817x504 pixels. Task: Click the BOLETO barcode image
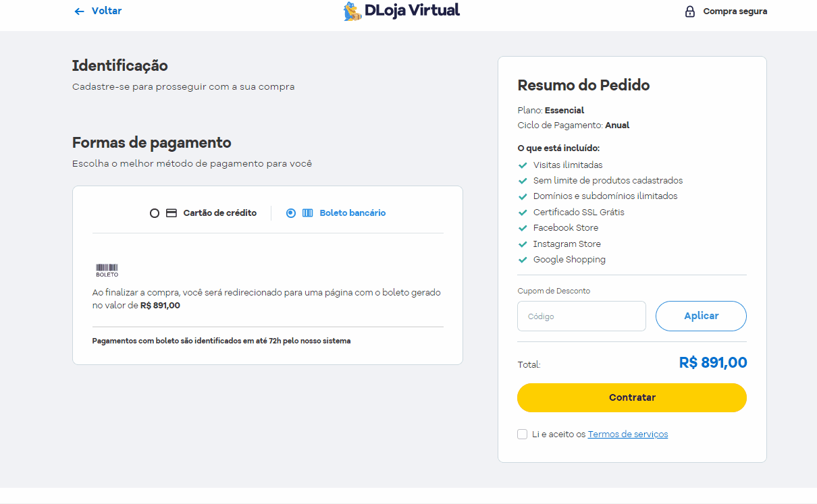[107, 270]
